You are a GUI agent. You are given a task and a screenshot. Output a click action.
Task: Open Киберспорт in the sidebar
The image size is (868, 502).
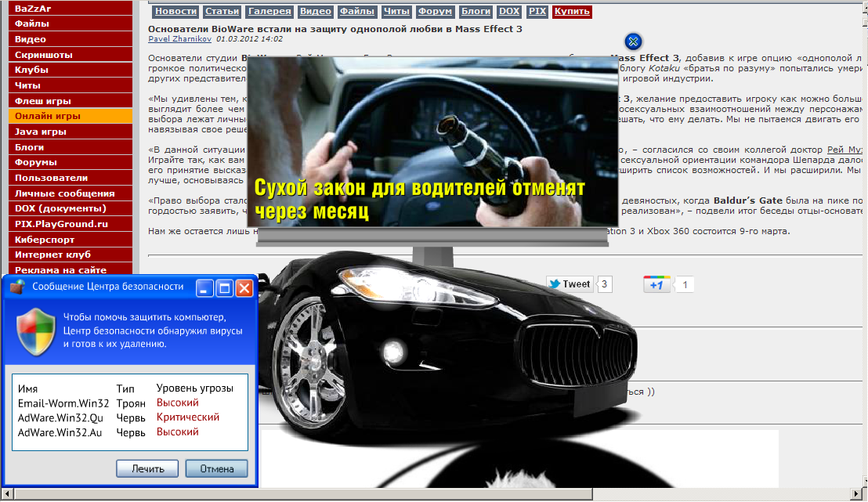71,239
